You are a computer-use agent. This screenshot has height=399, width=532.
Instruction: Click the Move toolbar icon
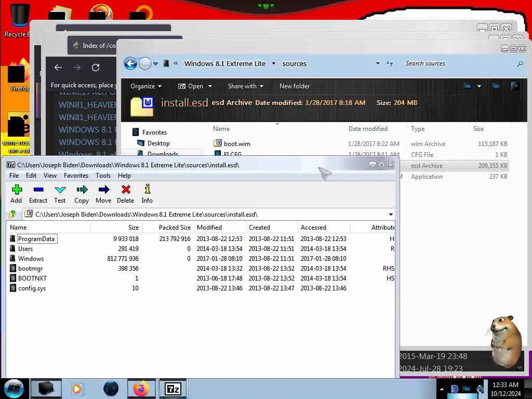[x=103, y=194]
